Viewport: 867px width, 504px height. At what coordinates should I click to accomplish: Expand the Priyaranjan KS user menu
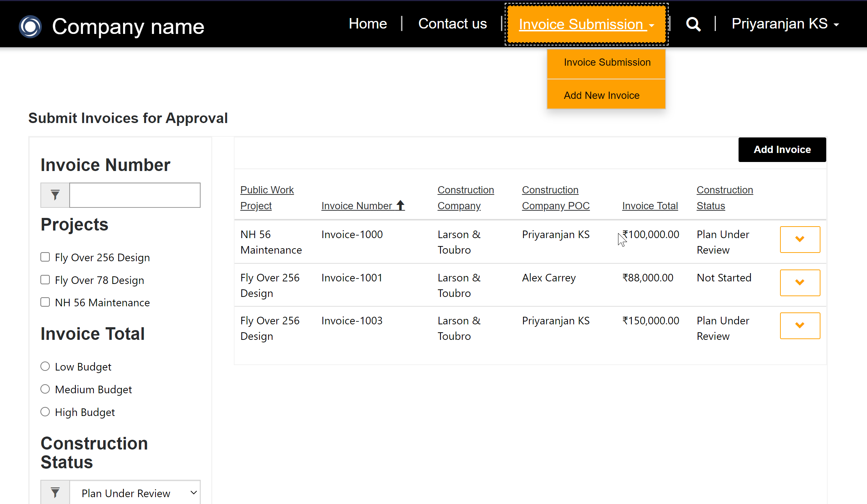coord(785,24)
